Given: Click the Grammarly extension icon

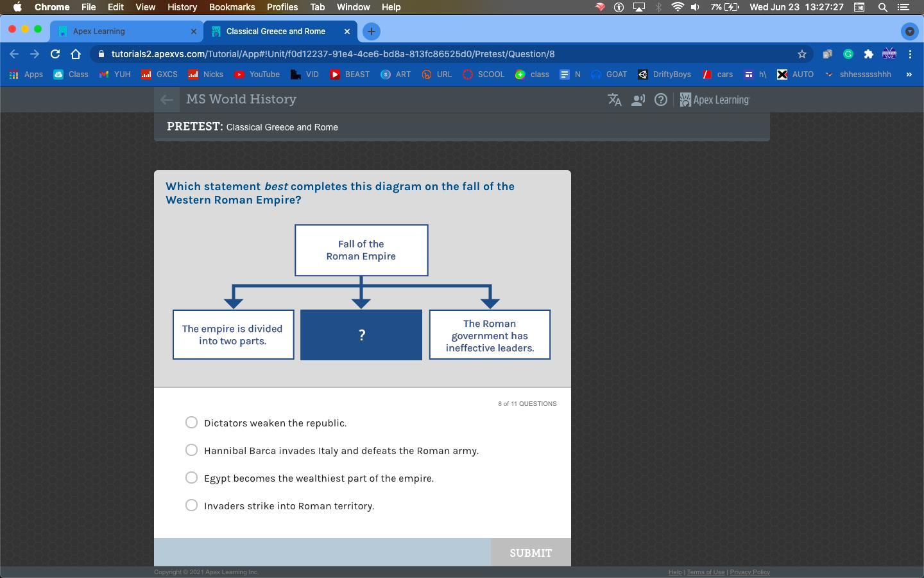Looking at the screenshot, I should point(848,54).
